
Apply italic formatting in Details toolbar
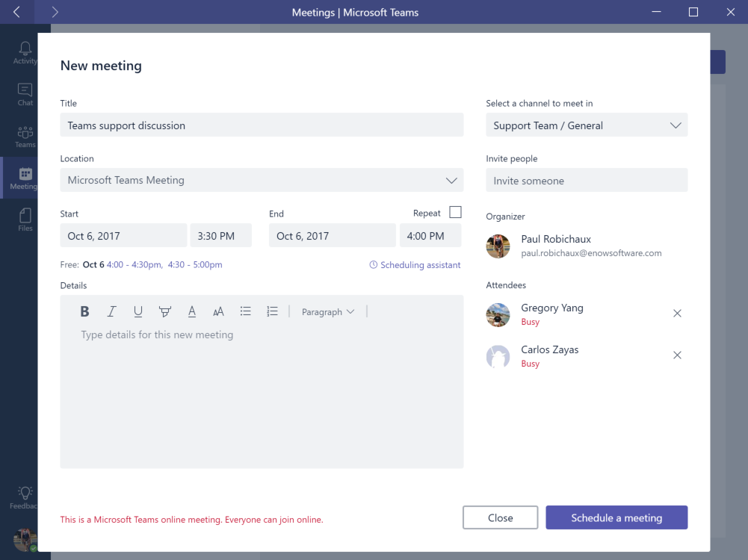click(x=111, y=311)
